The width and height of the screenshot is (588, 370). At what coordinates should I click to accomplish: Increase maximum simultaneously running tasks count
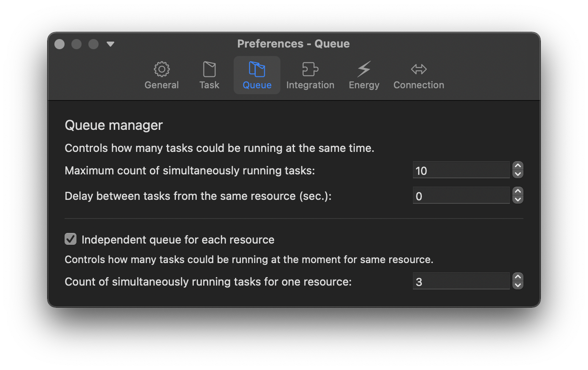pos(517,166)
